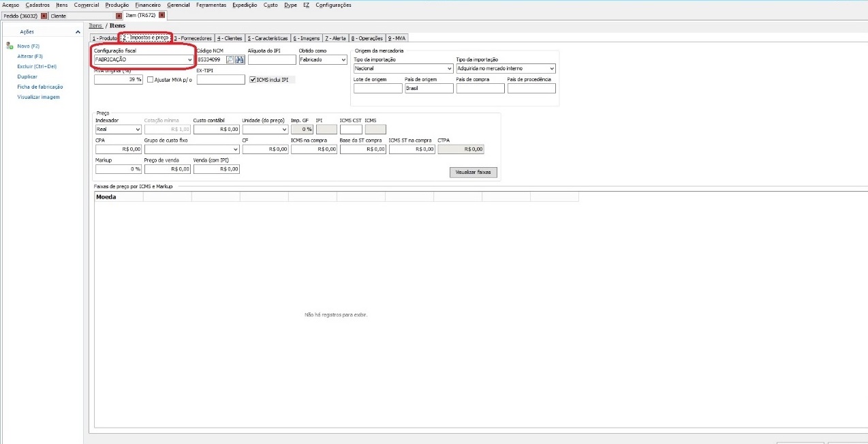Screen dimensions: 868x444
Task: Open the Configurações menu
Action: pyautogui.click(x=334, y=5)
